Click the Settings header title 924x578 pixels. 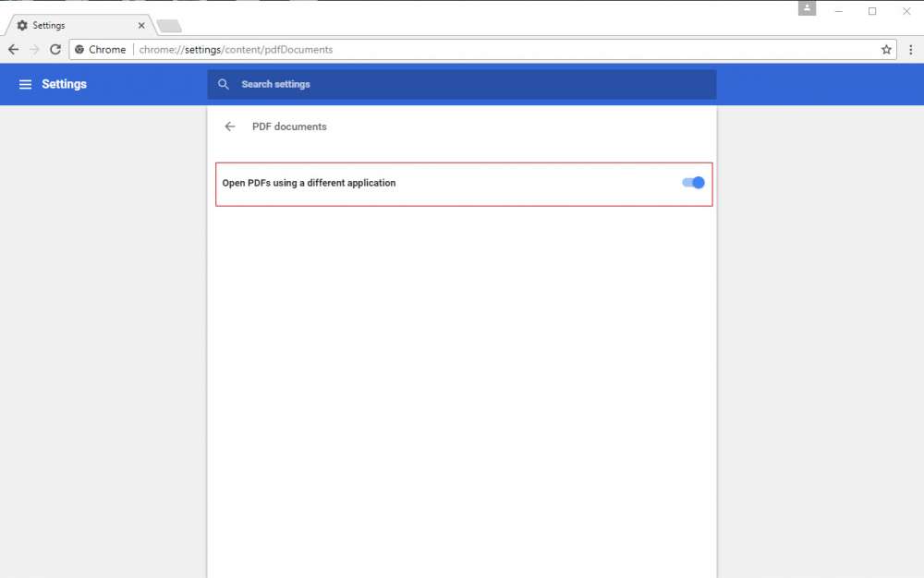click(x=65, y=84)
